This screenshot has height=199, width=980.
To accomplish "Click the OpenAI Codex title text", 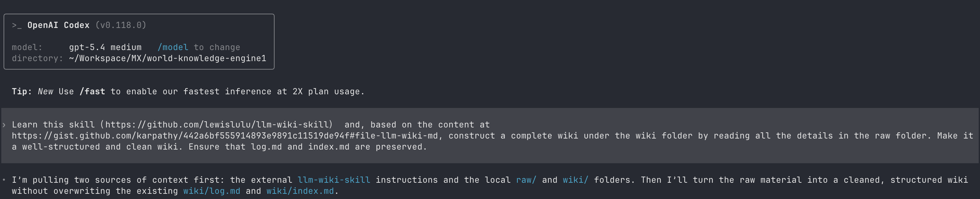I will coord(58,25).
